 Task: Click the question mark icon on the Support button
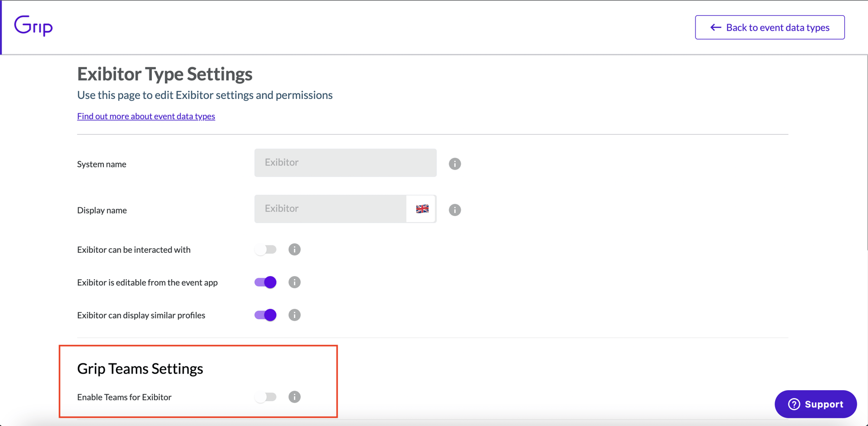pos(794,404)
